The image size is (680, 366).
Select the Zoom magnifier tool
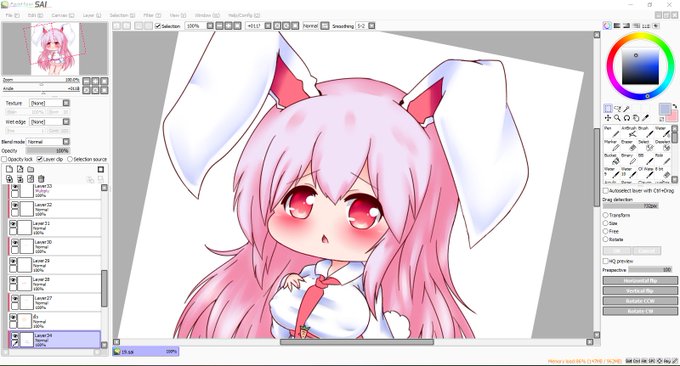617,118
